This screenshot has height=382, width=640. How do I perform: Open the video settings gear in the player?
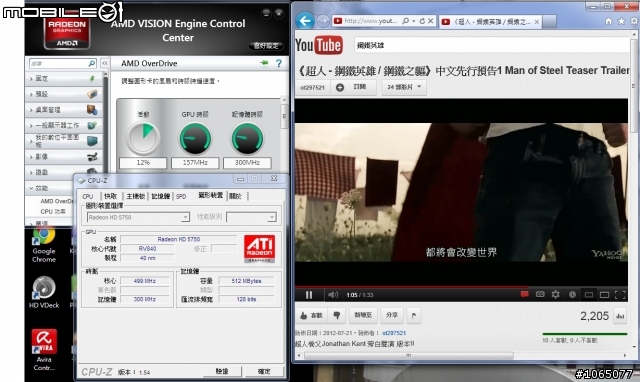(x=556, y=294)
